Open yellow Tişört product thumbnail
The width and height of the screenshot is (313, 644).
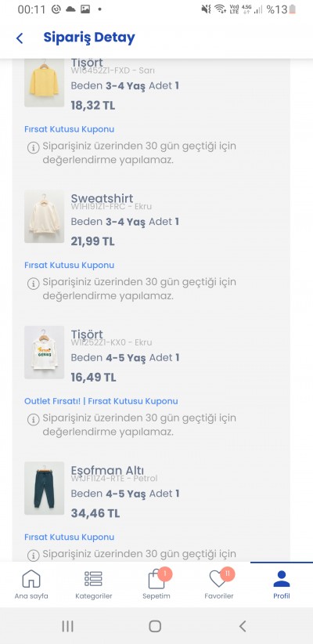[45, 83]
